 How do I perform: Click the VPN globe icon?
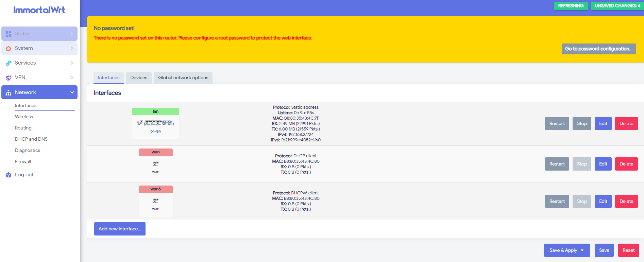click(x=9, y=78)
